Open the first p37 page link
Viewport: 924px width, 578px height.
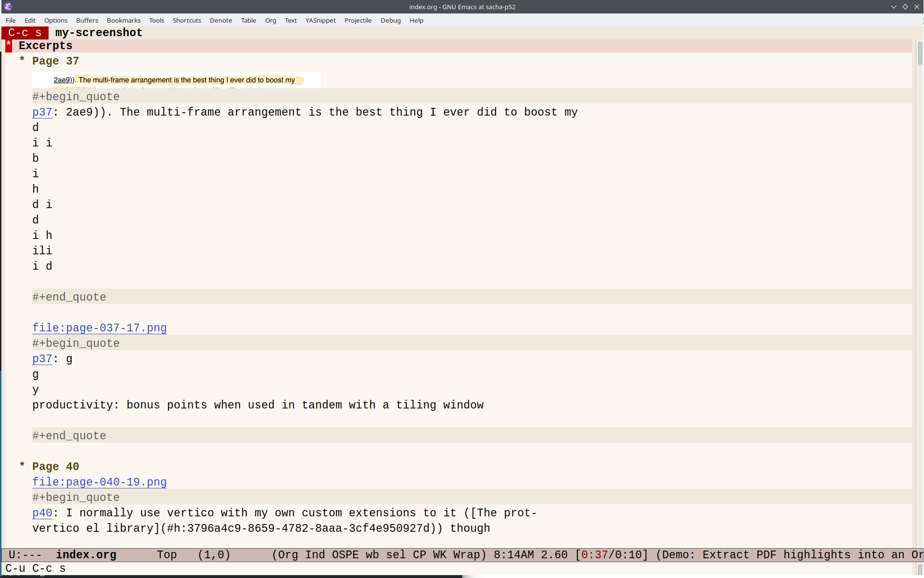(x=42, y=112)
